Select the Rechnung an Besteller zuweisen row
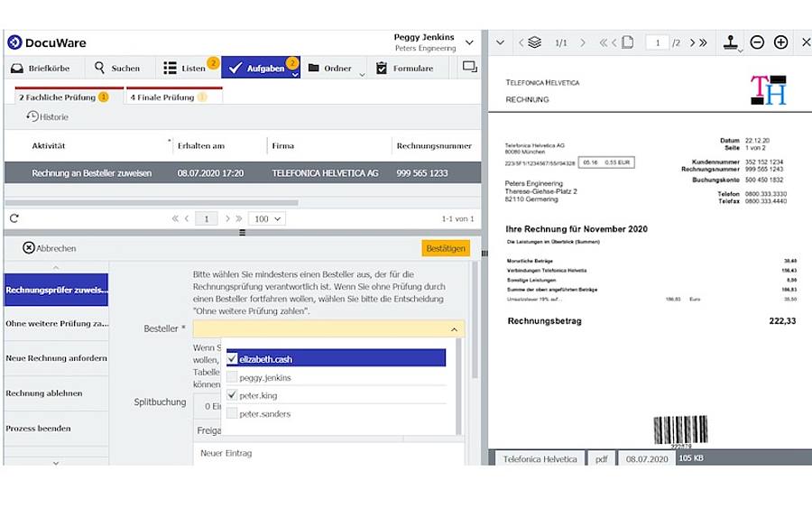Screen dimensions: 812x508 (243, 172)
